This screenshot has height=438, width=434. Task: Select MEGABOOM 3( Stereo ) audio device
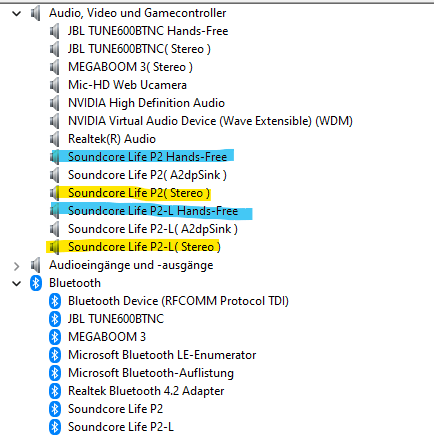point(130,67)
